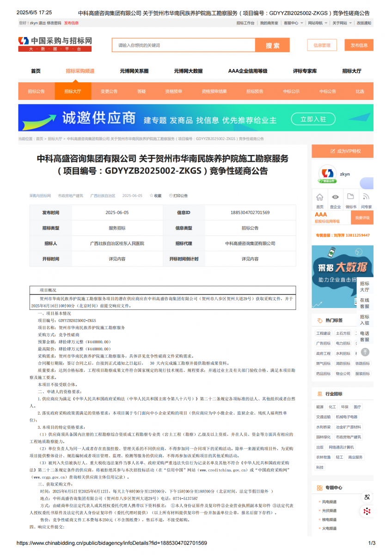392x555 pixels.
Task: Click the 收藏 star icon
Action: 151,196
